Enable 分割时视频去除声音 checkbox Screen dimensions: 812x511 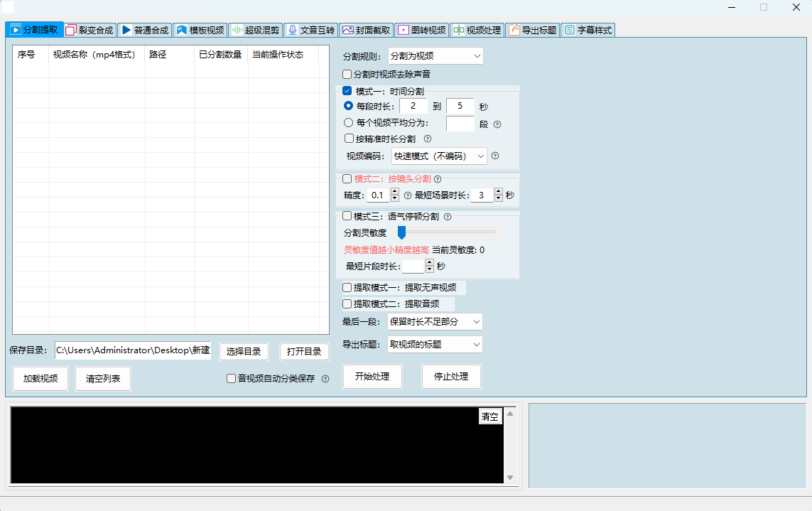click(x=347, y=74)
